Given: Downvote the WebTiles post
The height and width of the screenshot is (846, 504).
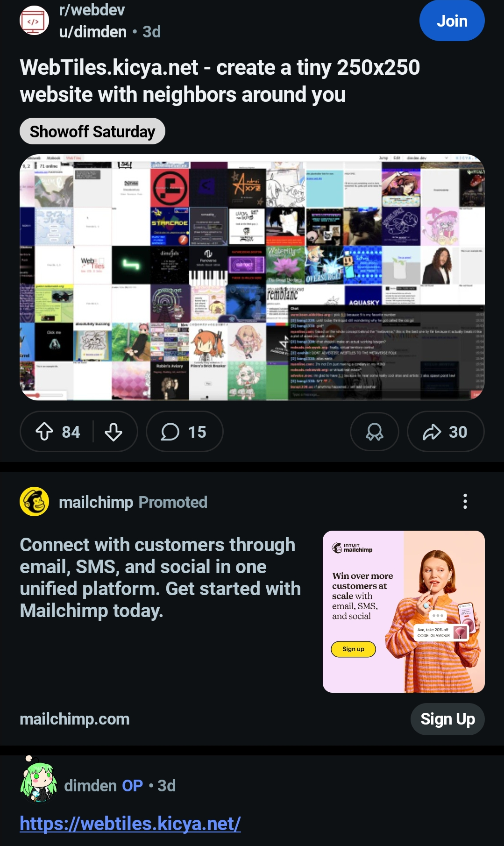Looking at the screenshot, I should click(114, 432).
